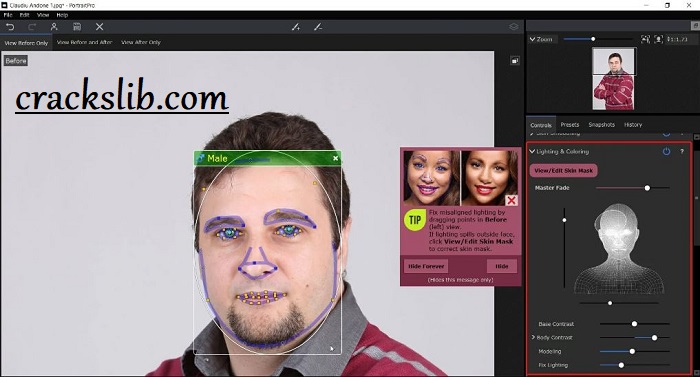Close the Male face selection box
Screen dimensions: 700x377
[x=335, y=158]
